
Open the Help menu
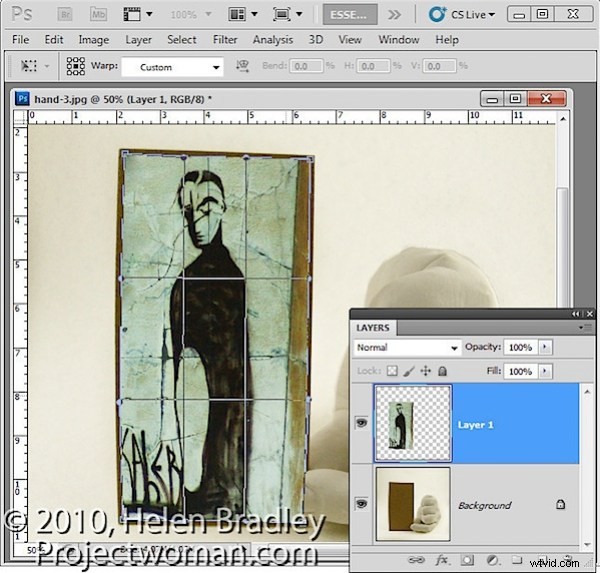tap(447, 39)
